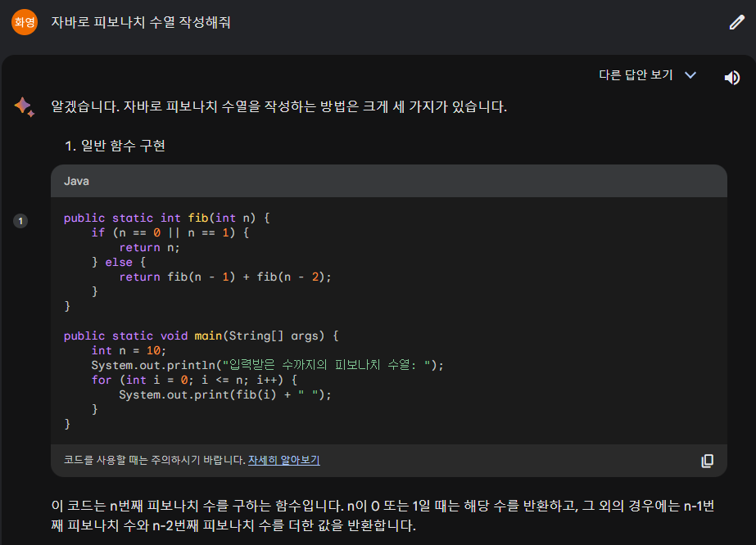The height and width of the screenshot is (545, 756).
Task: Click code line public static void main
Action: (201, 336)
